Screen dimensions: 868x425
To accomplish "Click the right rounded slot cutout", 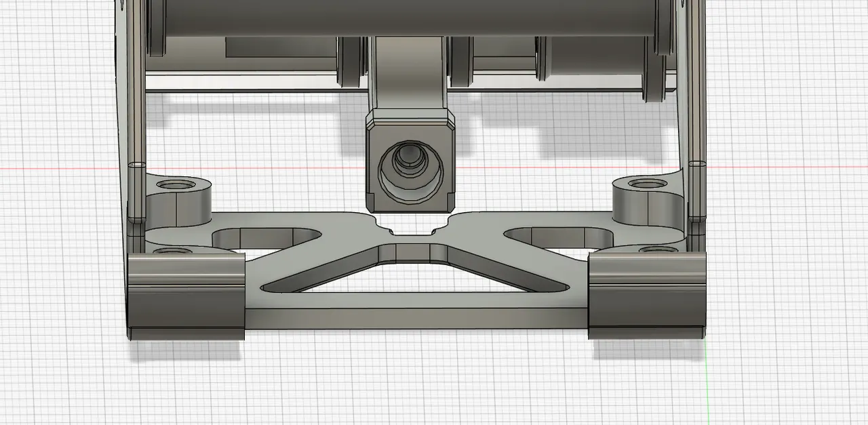I will [559, 236].
